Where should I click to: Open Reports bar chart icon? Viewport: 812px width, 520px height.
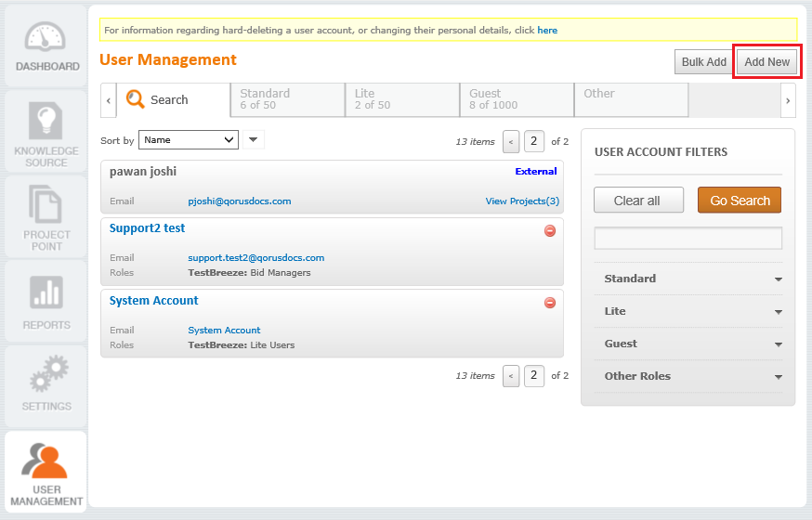pyautogui.click(x=46, y=292)
